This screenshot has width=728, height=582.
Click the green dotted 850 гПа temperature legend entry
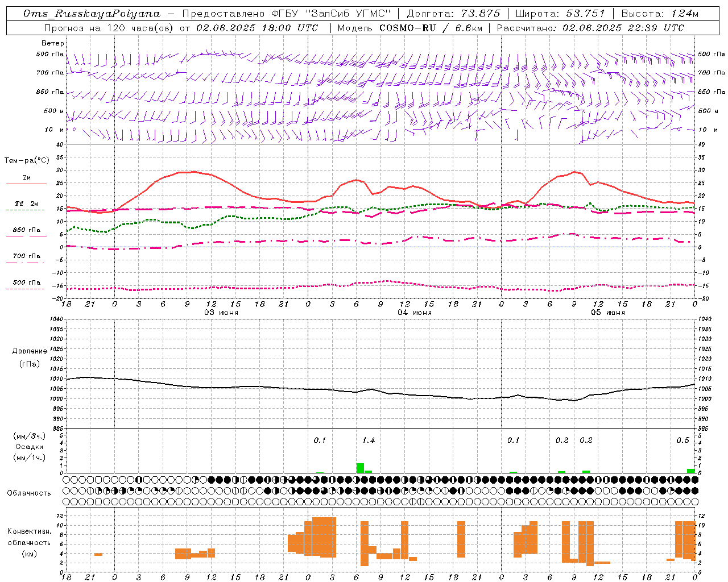pyautogui.click(x=26, y=232)
